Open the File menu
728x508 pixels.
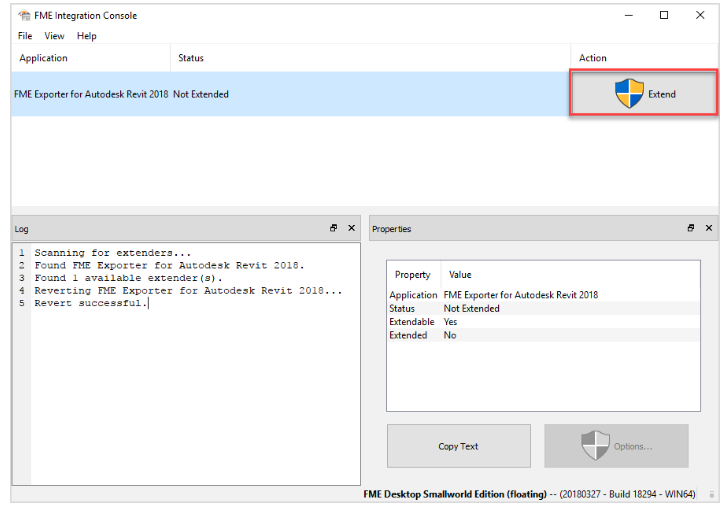point(25,36)
